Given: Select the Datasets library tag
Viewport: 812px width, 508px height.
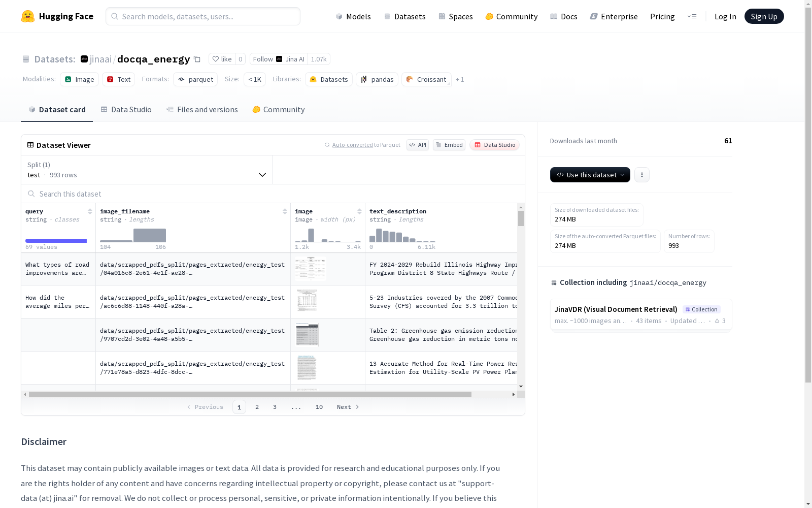Looking at the screenshot, I should click(329, 79).
